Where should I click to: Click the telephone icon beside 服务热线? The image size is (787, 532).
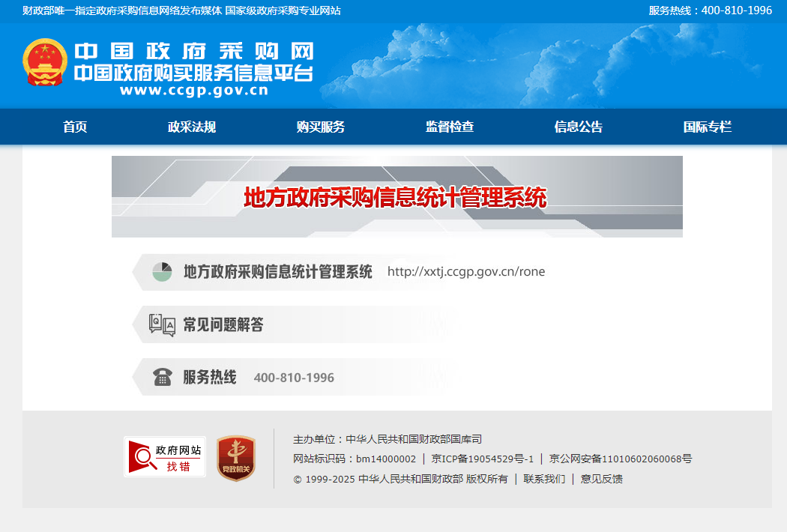[162, 377]
